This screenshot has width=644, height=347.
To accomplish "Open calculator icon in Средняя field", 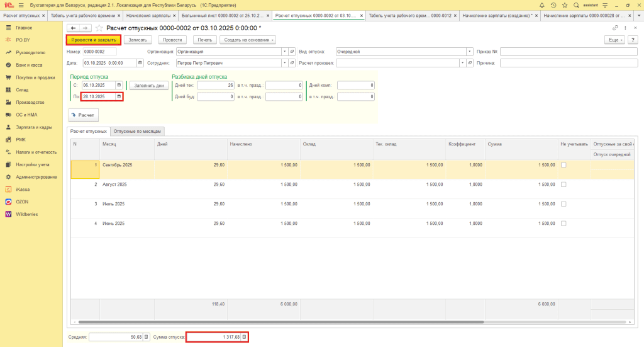I will pos(147,337).
